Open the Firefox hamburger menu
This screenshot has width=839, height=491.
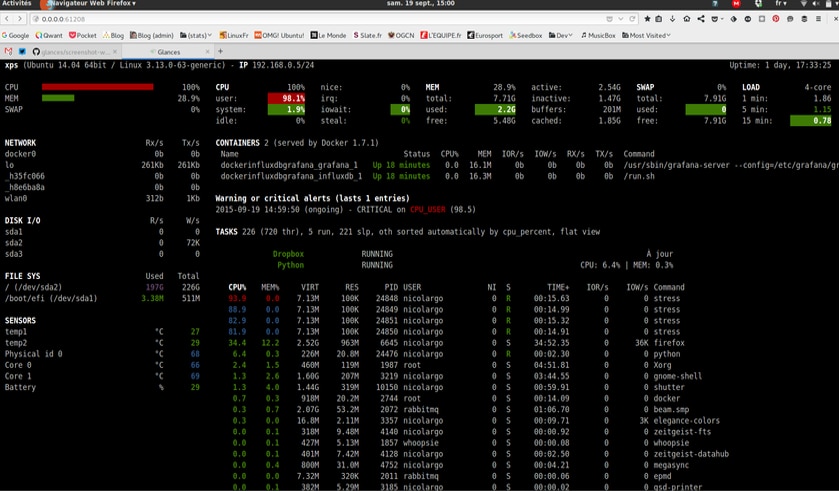818,19
